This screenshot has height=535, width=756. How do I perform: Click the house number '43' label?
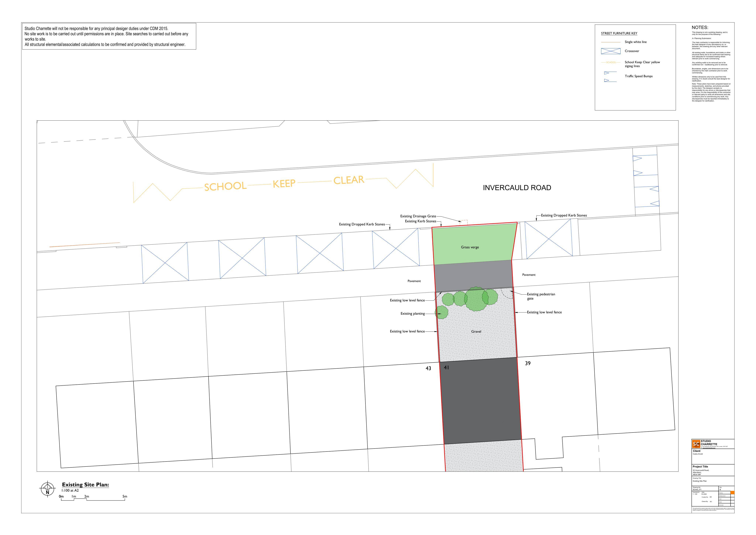point(428,368)
